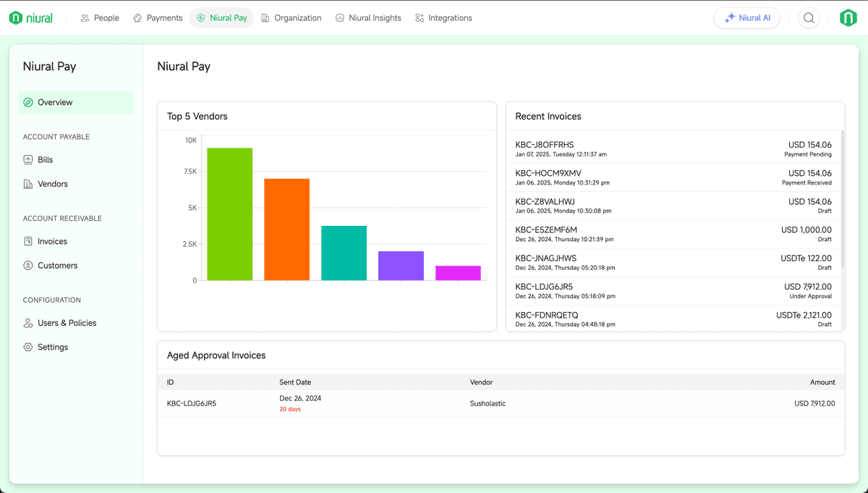
Task: Click the Niural logo in the header
Action: pos(31,18)
